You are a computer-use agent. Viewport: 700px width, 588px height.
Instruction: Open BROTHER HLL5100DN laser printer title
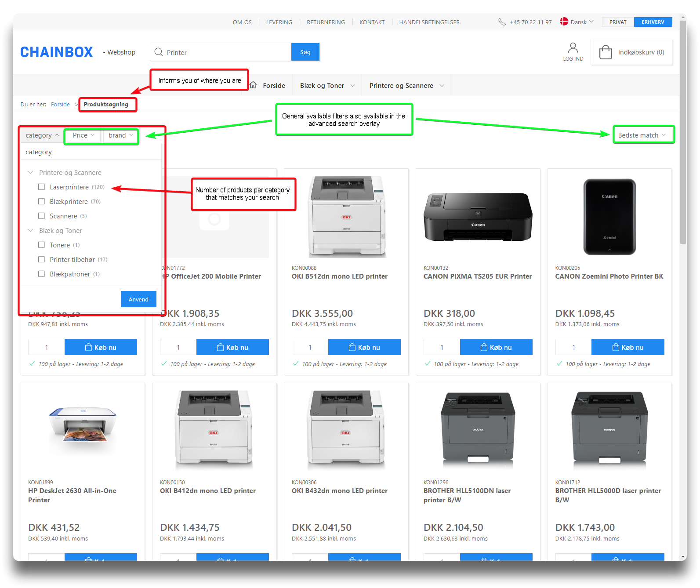(467, 495)
